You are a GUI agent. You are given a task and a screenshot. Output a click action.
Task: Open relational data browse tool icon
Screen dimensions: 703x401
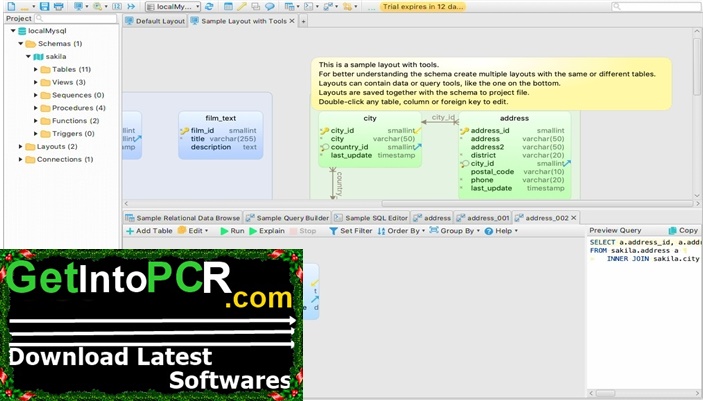click(289, 6)
